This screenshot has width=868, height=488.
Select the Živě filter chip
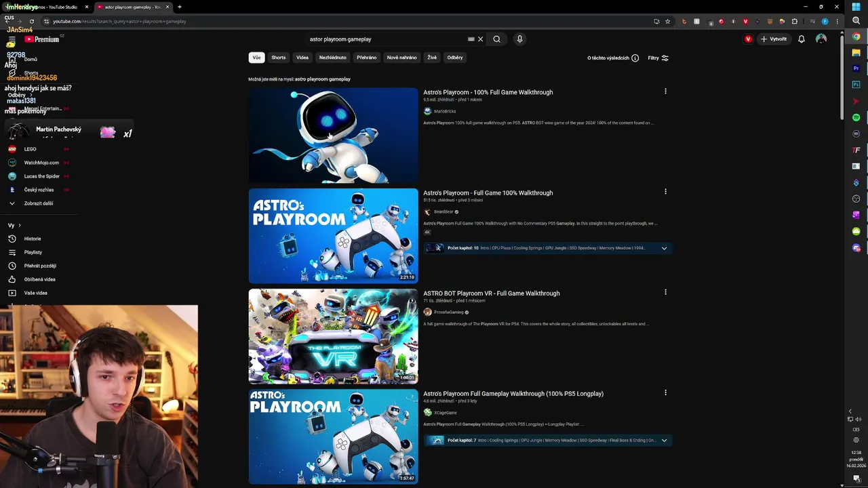(x=432, y=58)
